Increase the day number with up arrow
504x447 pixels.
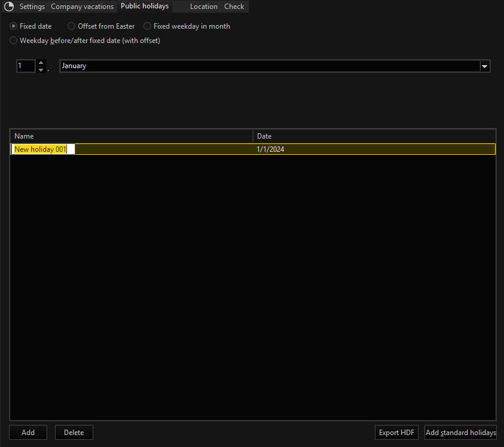coord(41,63)
